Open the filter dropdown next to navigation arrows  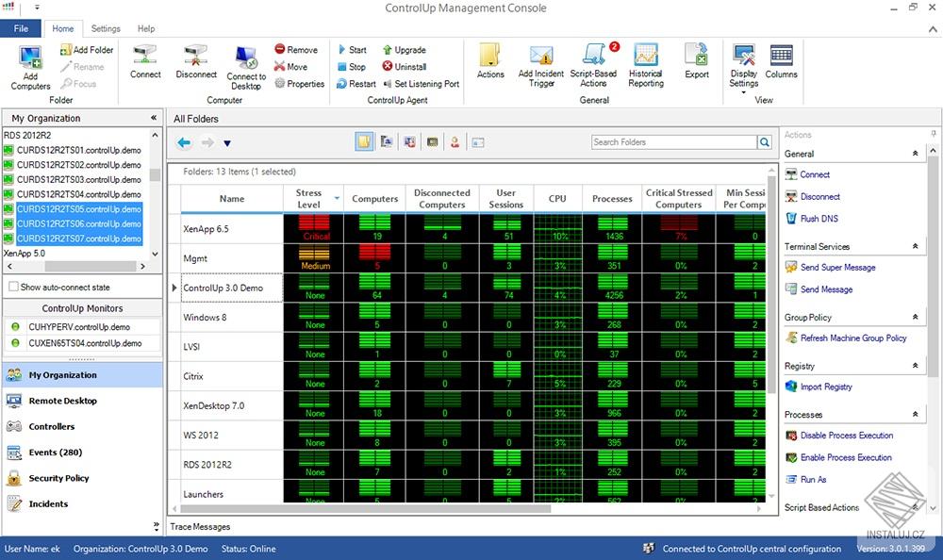226,143
